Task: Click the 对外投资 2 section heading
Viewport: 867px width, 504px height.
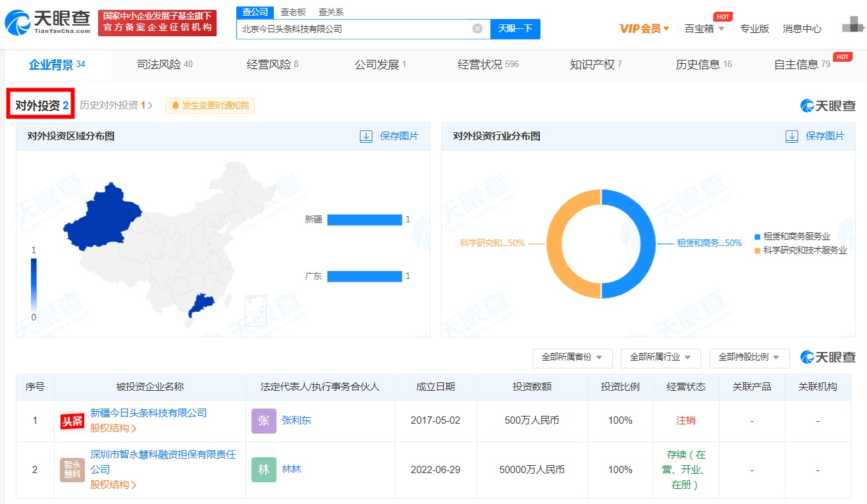Action: click(x=41, y=105)
